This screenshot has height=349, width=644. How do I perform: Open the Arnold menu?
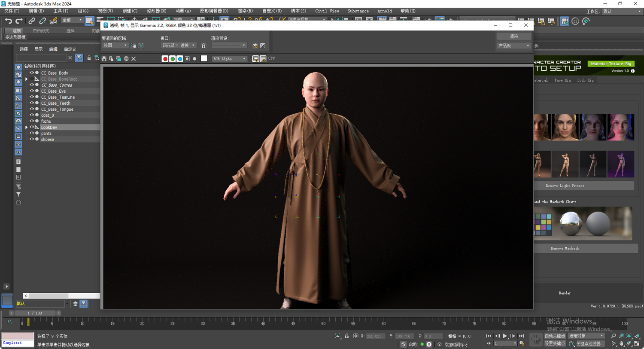(x=384, y=11)
